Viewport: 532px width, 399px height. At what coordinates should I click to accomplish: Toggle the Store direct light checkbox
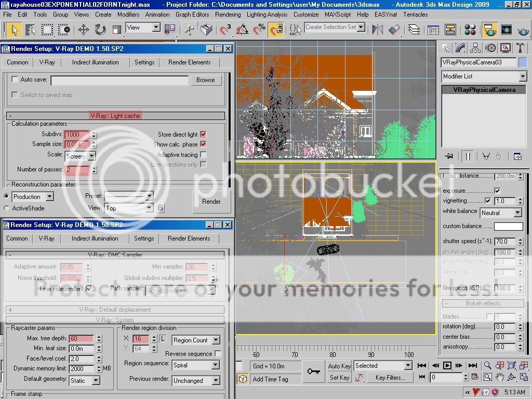(x=203, y=135)
